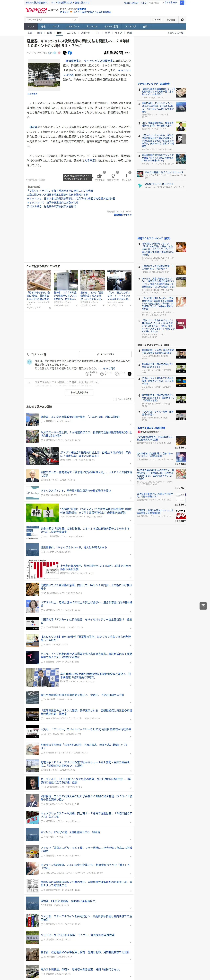
Task: Click the 読売新聞オンライン link below the related articles
Action: (x=122, y=215)
